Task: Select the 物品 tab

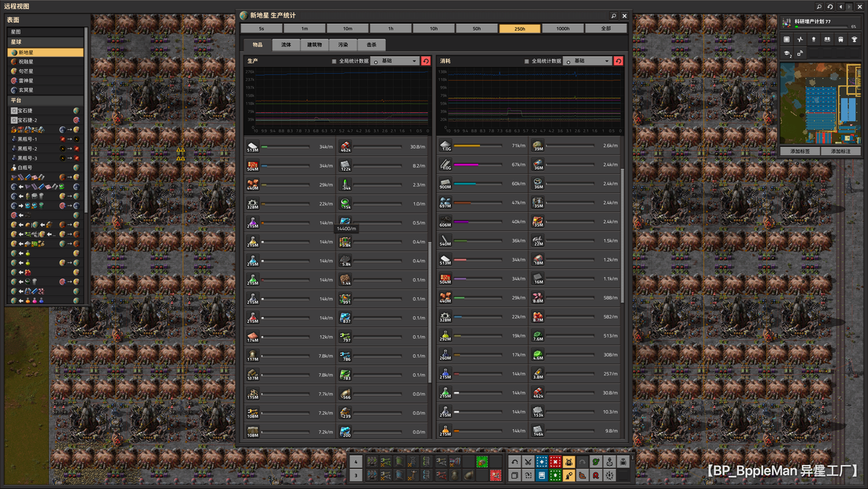Action: tap(257, 45)
